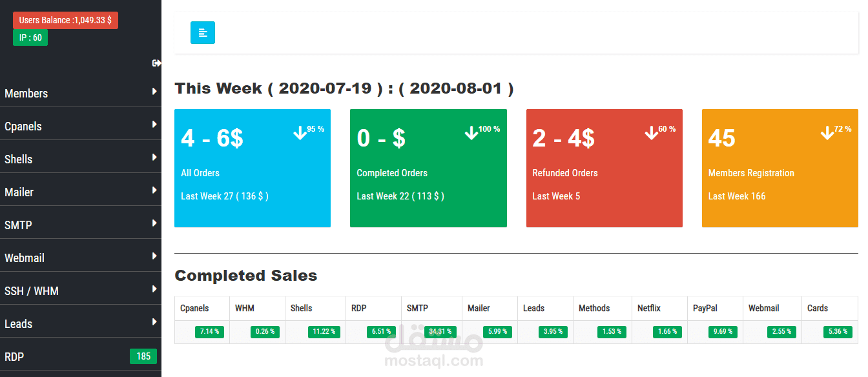Click the logout icon in sidebar

(156, 63)
